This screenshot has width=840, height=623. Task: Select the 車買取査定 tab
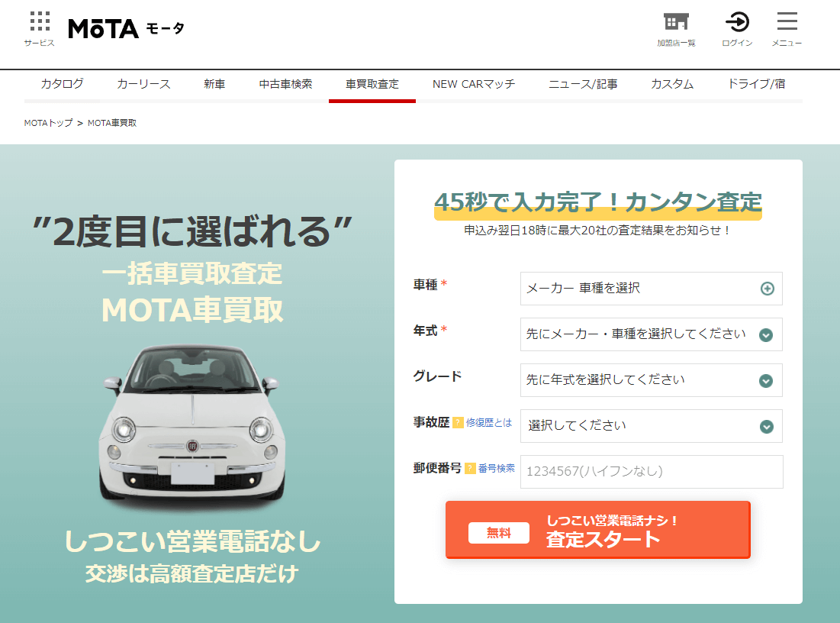pos(372,84)
